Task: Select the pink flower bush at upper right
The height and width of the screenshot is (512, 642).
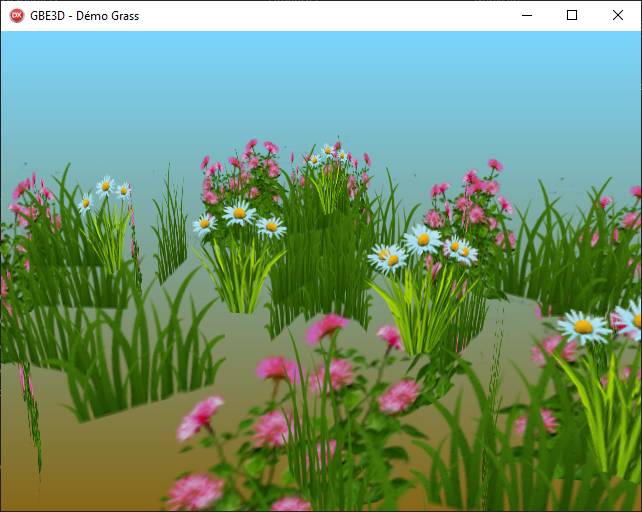Action: (470, 200)
